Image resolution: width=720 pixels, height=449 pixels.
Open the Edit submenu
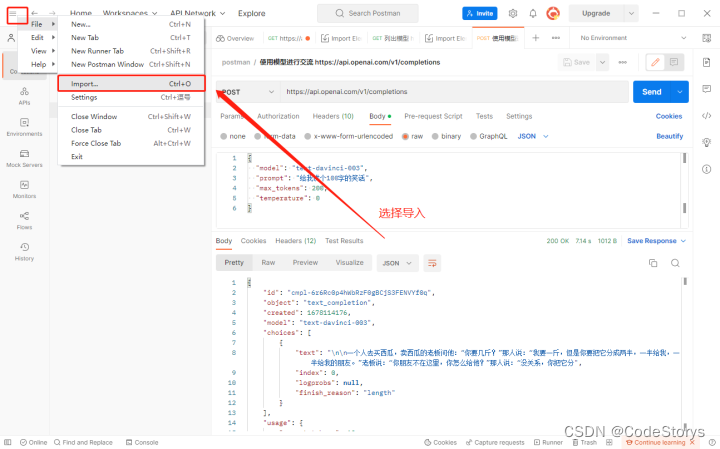click(x=38, y=38)
